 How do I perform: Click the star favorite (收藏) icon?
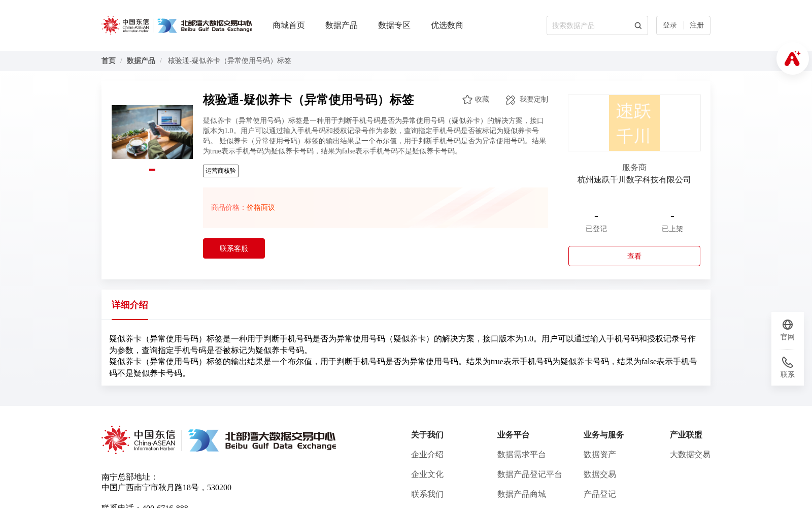tap(467, 100)
